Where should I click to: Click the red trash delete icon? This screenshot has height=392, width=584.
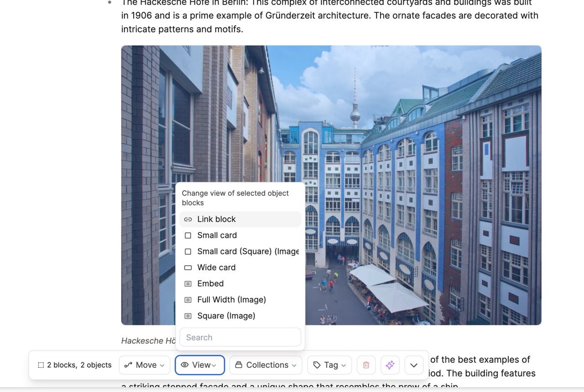[366, 365]
